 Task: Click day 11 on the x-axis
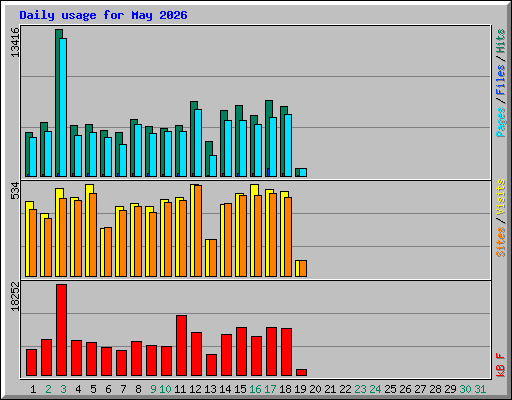click(180, 389)
